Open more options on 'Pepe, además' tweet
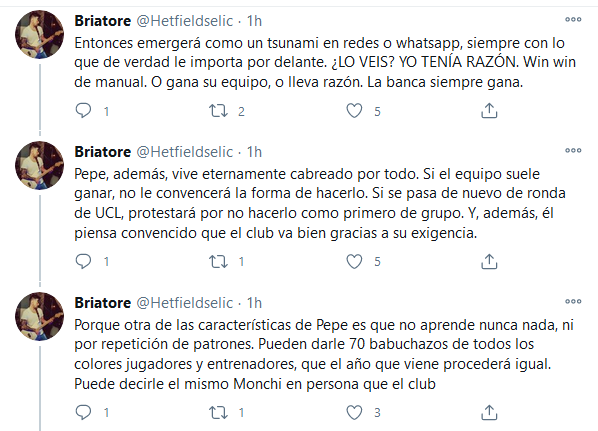 [x=573, y=150]
